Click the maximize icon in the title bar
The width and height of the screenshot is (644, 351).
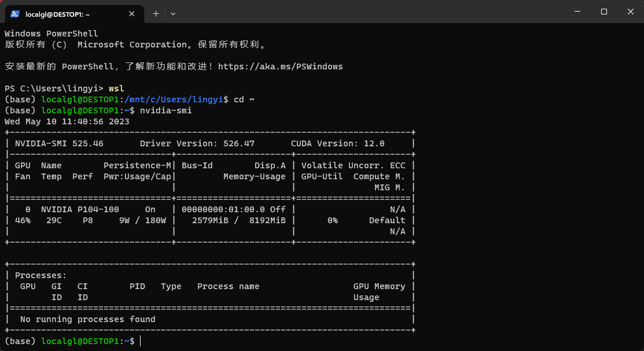(x=605, y=12)
